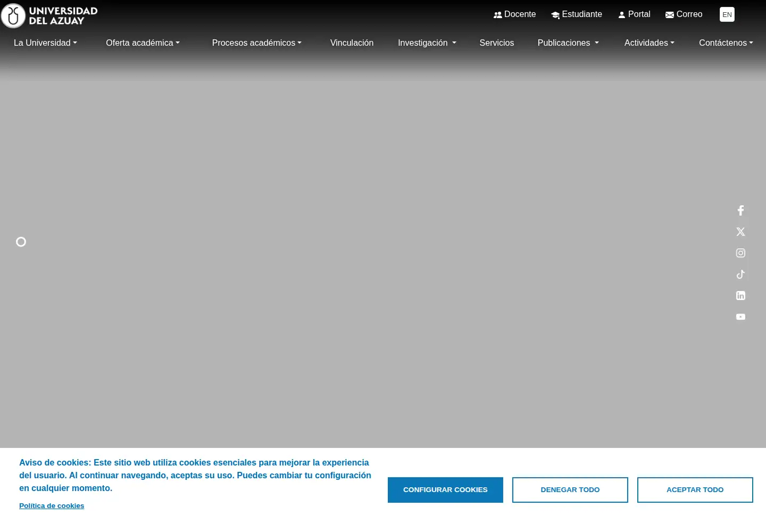This screenshot has height=532, width=766.
Task: Expand the Publicaciones dropdown
Action: coord(568,43)
